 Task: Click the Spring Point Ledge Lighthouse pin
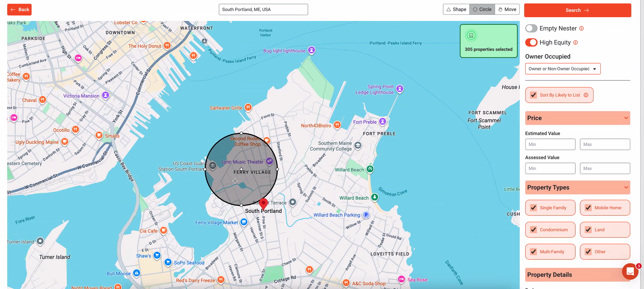(400, 89)
